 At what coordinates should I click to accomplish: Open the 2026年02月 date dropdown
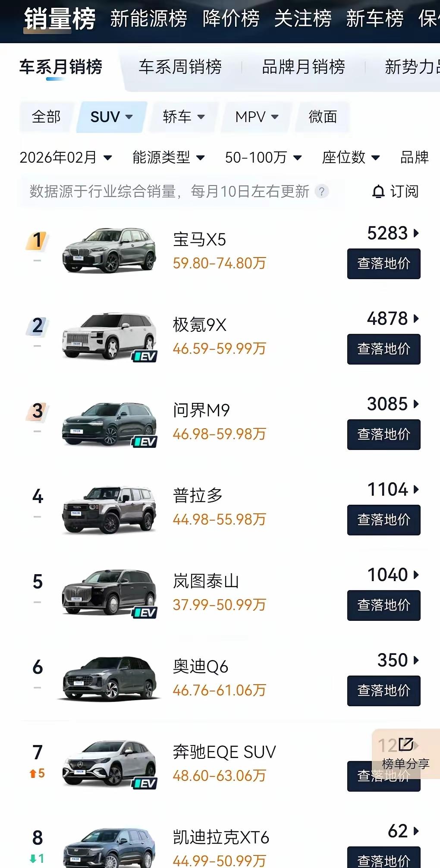pos(66,157)
